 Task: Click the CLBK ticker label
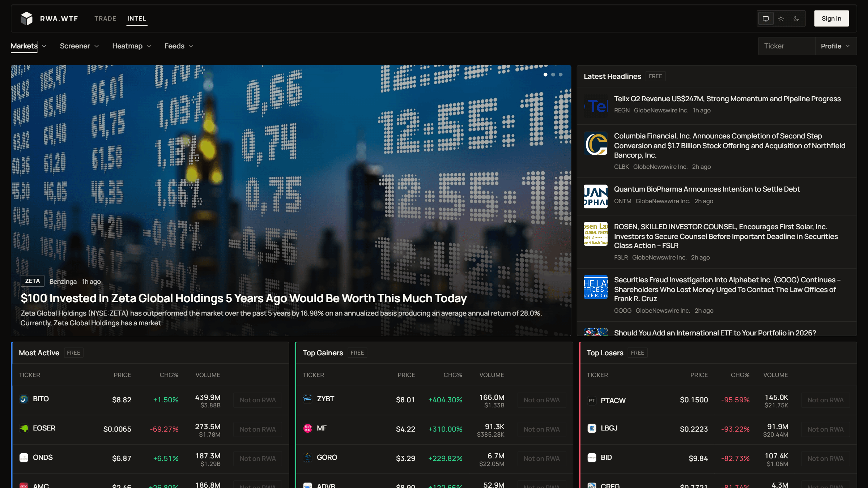[621, 167]
